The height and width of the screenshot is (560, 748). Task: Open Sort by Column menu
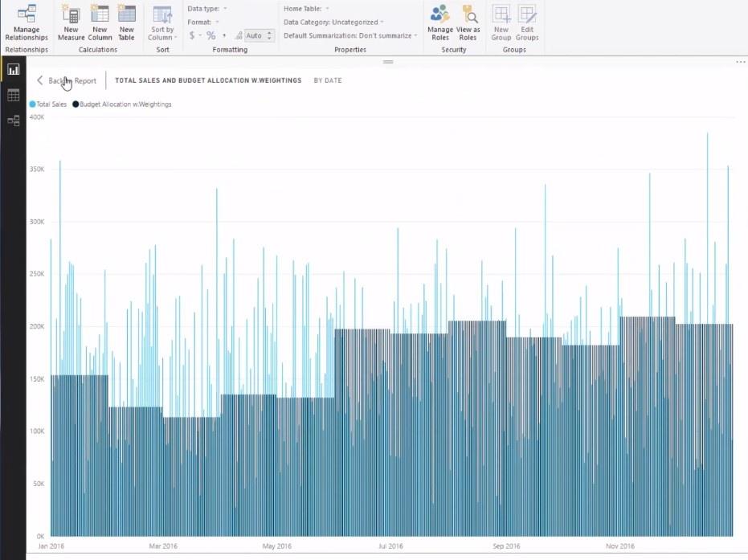(x=162, y=22)
